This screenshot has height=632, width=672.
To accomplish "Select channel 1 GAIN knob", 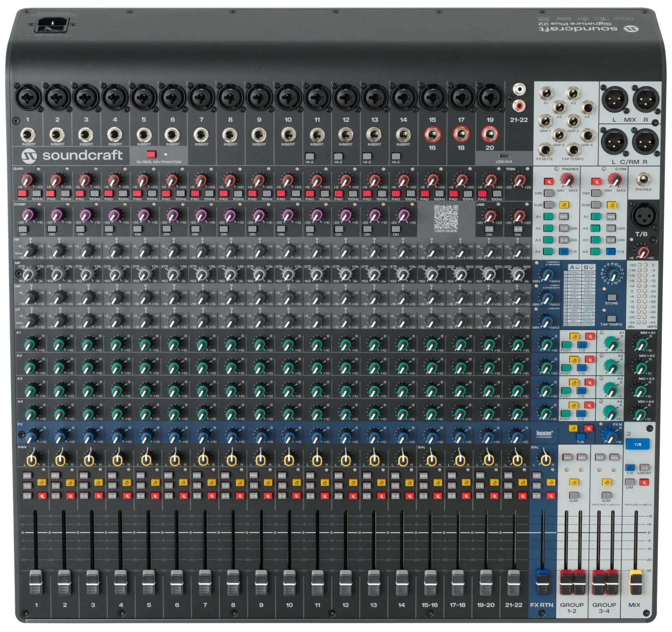I will [27, 181].
